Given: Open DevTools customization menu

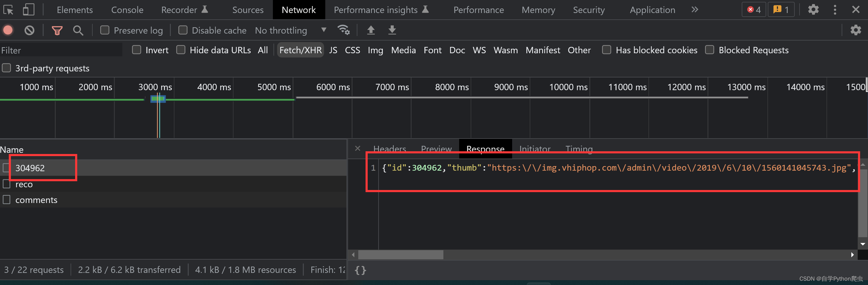Looking at the screenshot, I should tap(835, 9).
